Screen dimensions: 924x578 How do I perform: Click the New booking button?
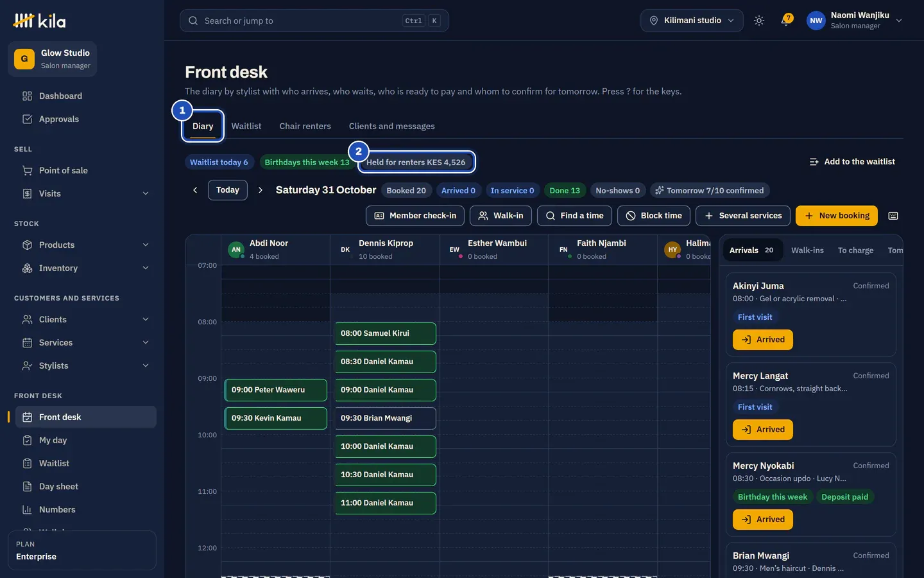tap(837, 216)
